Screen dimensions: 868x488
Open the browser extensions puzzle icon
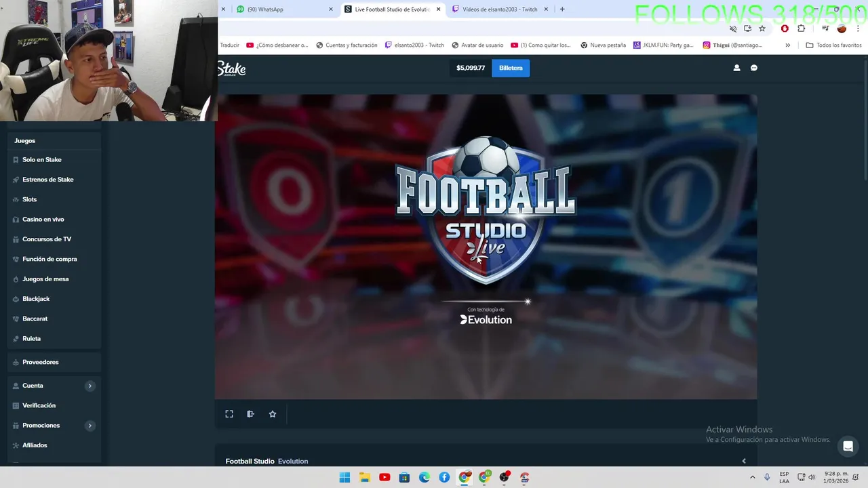[802, 28]
